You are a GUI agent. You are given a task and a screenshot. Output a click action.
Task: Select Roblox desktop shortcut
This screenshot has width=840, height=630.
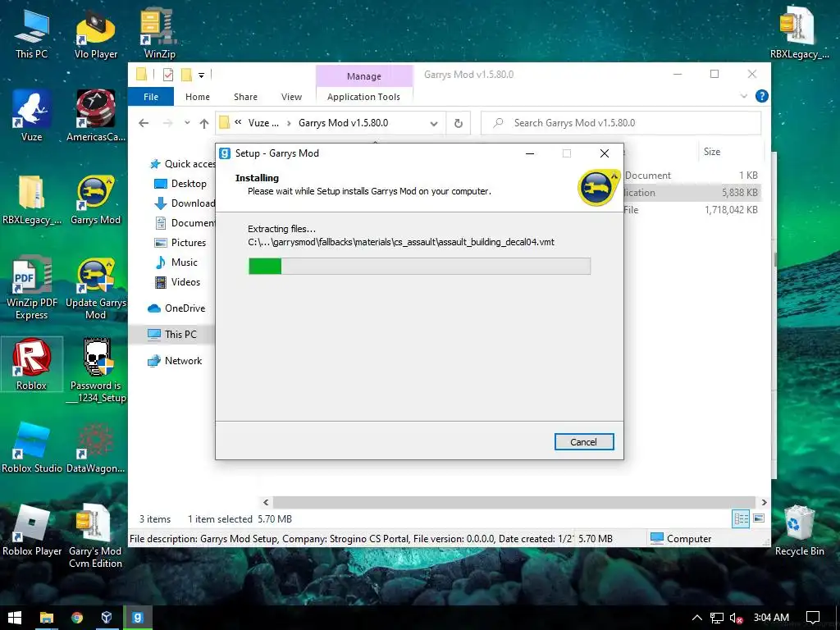pos(32,364)
